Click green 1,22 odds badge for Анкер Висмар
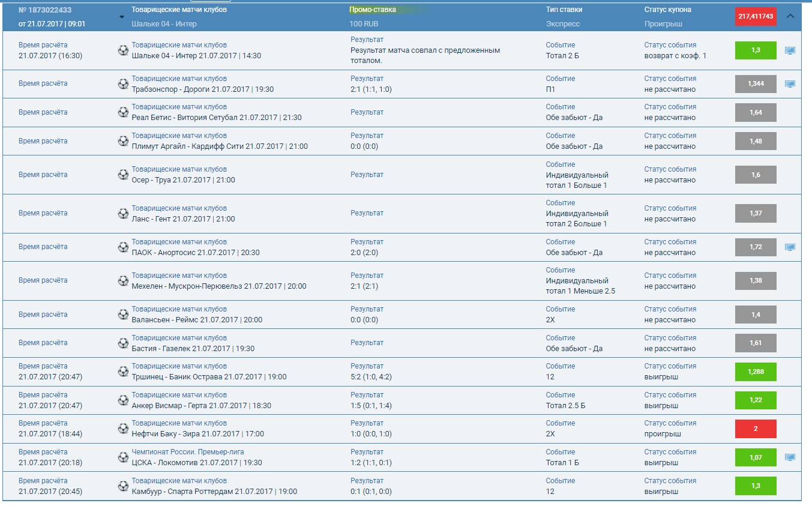This screenshot has width=812, height=509. point(756,400)
